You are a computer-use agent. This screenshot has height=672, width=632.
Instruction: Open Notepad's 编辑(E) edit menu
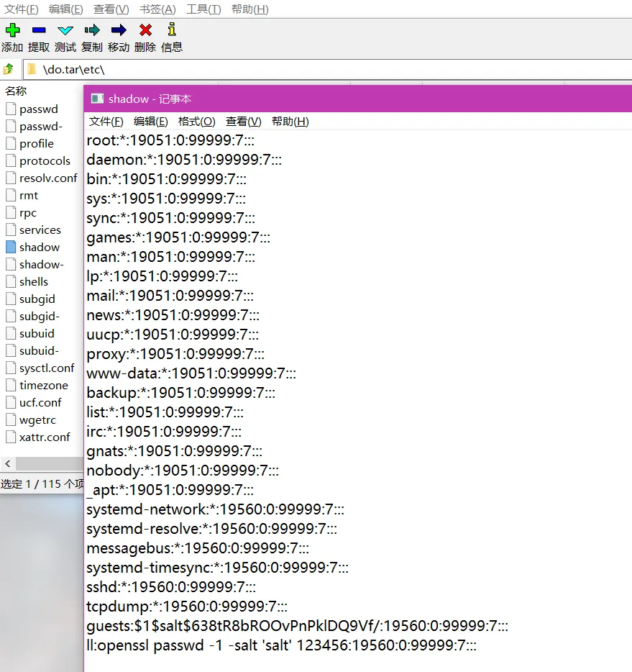tap(150, 122)
